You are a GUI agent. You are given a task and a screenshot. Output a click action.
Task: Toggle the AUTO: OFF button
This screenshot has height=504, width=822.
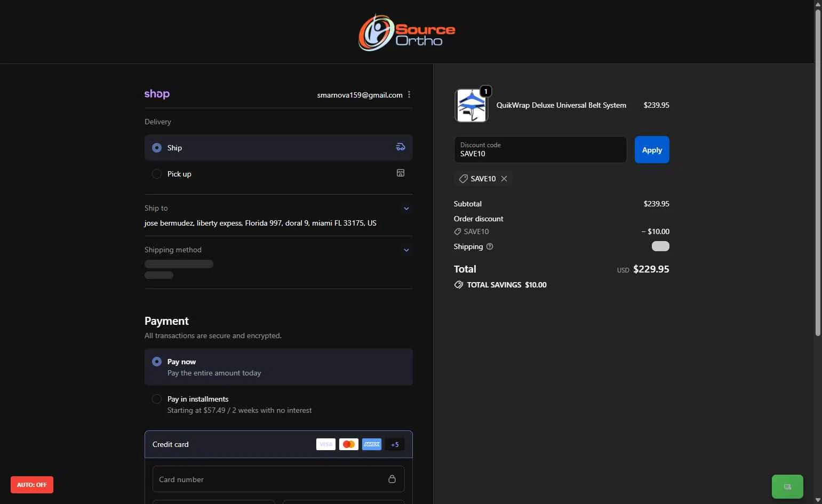(32, 485)
